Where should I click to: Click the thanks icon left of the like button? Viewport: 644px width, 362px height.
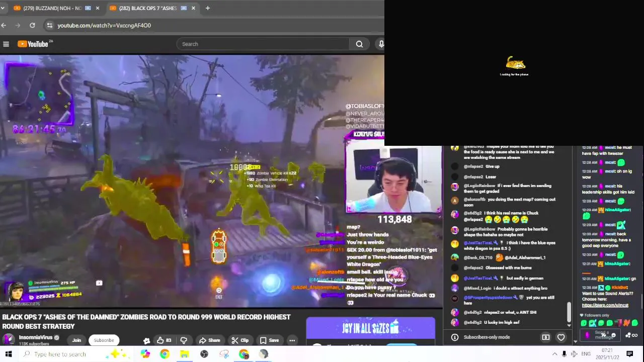pos(146,340)
